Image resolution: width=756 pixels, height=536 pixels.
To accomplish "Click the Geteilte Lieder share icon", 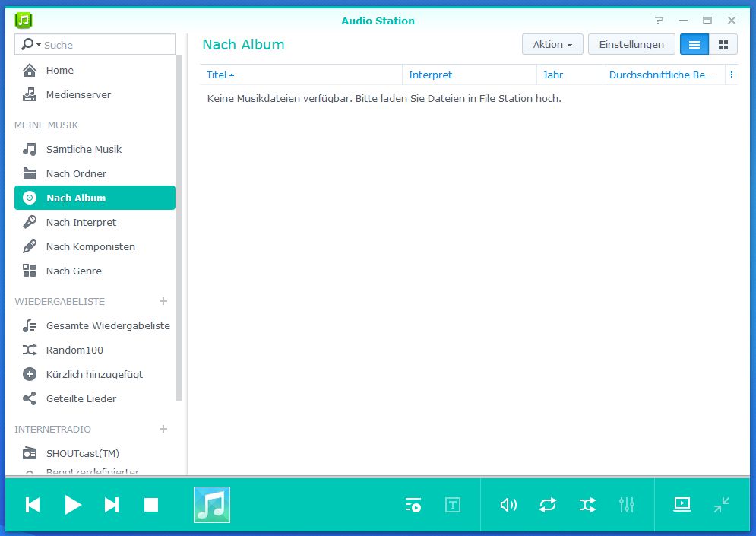I will pos(30,398).
